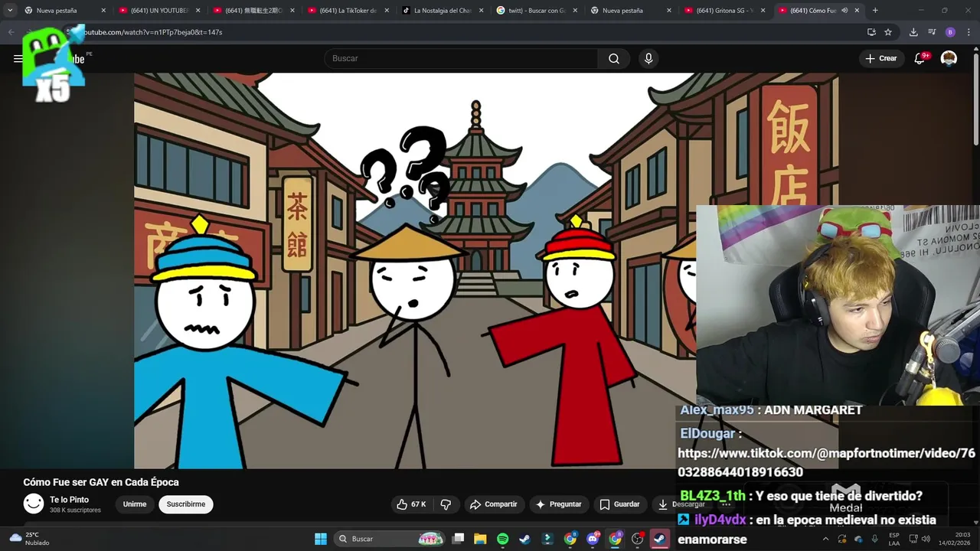Open Chrome media controls icon
Image resolution: width=980 pixels, height=551 pixels.
(x=932, y=32)
